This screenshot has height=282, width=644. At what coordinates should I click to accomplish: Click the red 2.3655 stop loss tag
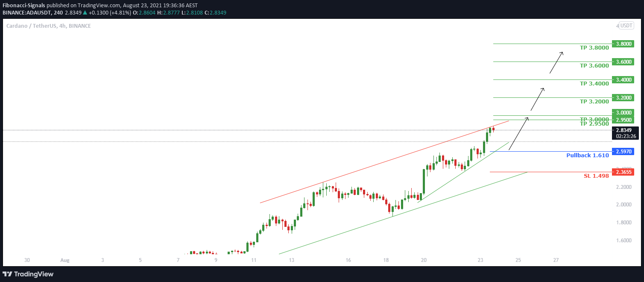click(623, 172)
